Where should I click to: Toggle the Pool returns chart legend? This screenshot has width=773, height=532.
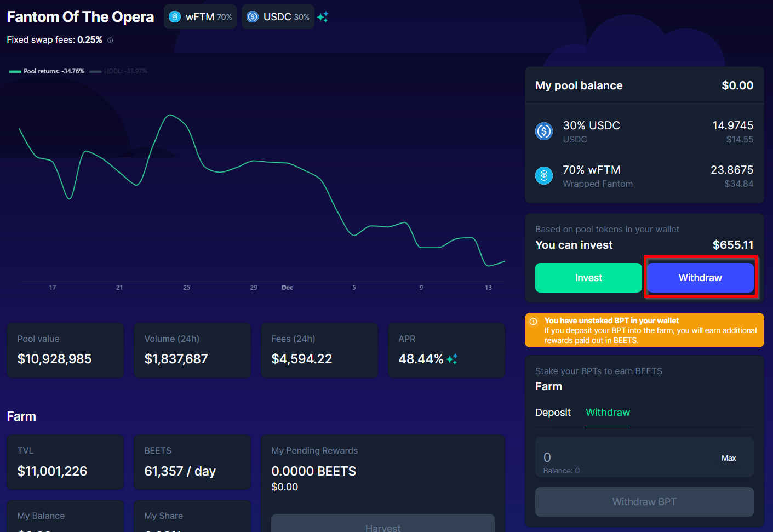coord(47,71)
